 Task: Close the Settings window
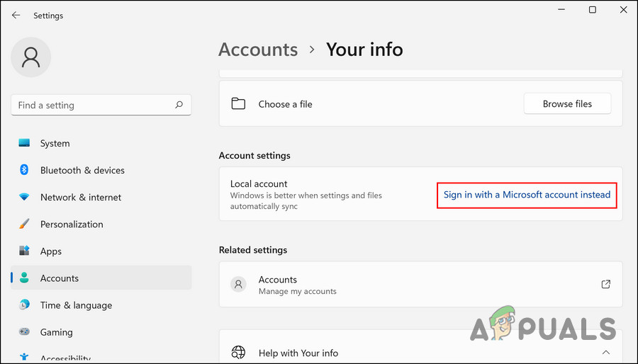pos(623,10)
